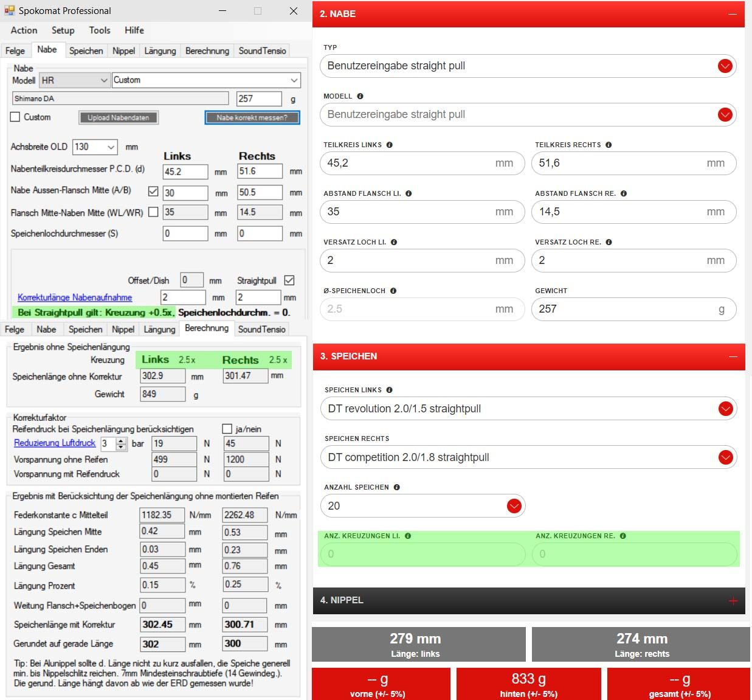Toggle Reifendruck ja/nein checkbox
The image size is (752, 700).
click(227, 429)
